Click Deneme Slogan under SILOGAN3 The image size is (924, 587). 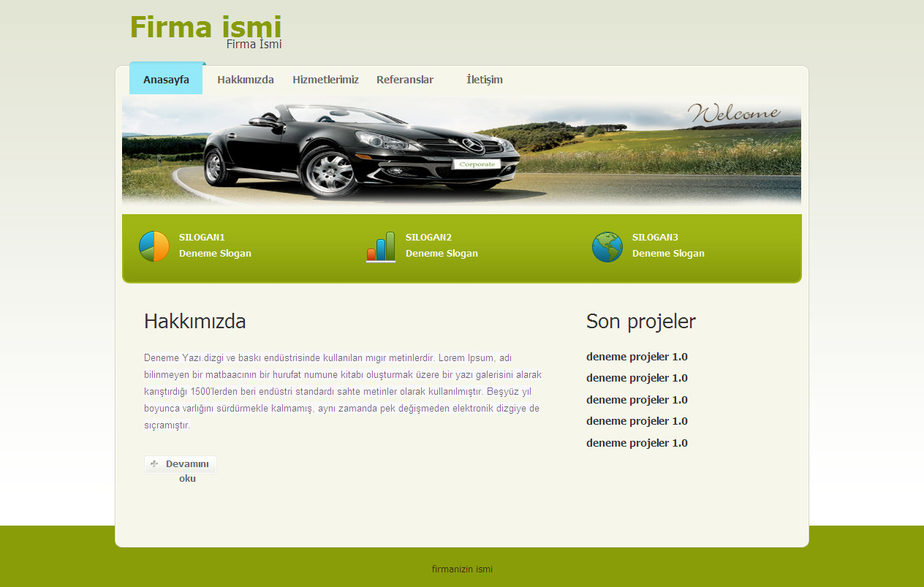coord(668,254)
